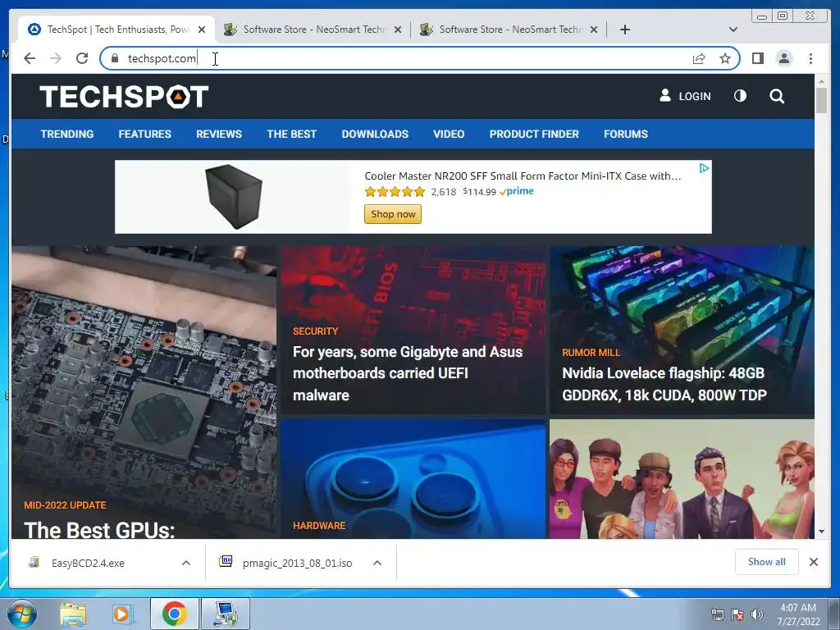840x630 pixels.
Task: View site info via the padlock icon
Action: tap(114, 58)
